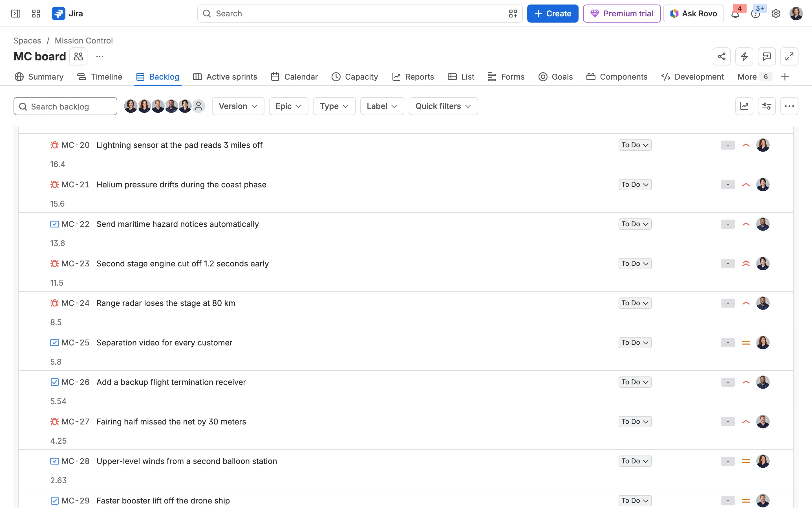Expand the More tabs menu
812x508 pixels.
[x=754, y=77]
